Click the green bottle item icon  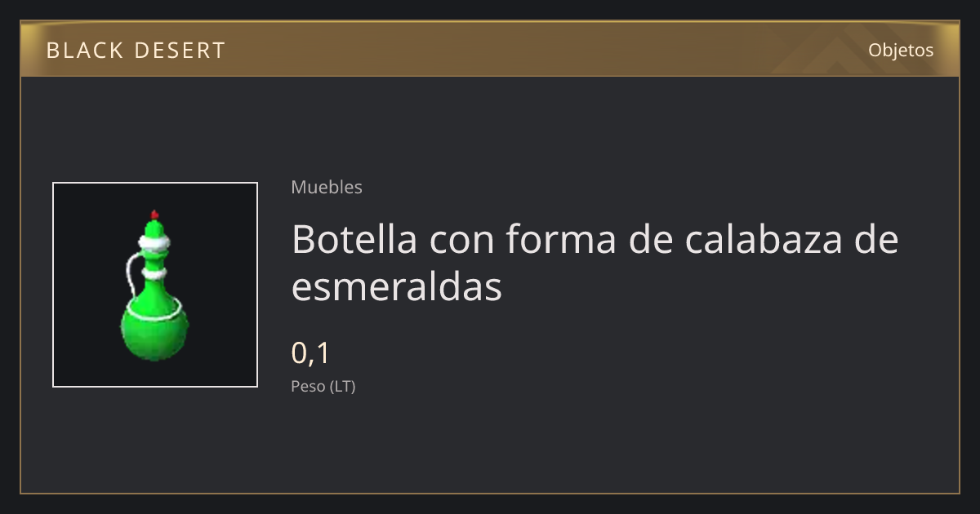pos(154,285)
